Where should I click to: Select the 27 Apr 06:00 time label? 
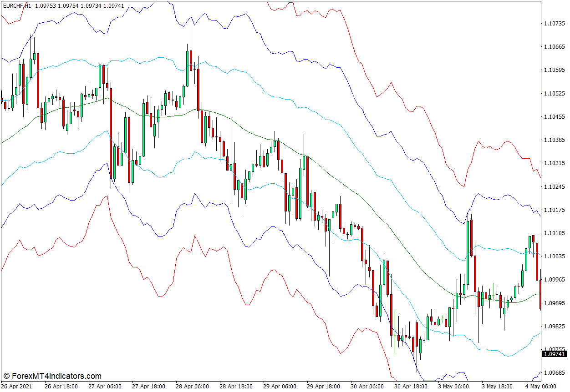pyautogui.click(x=105, y=387)
